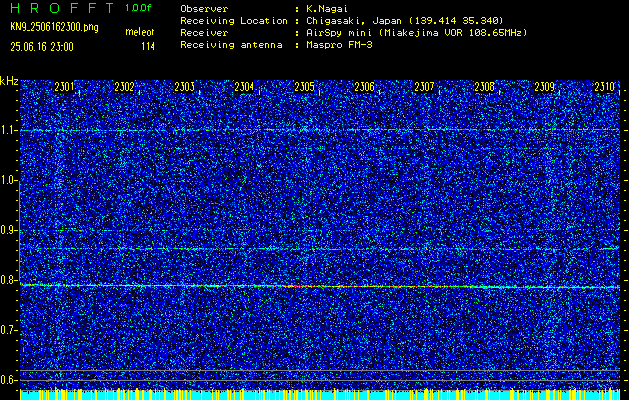
Task: Click the 2302 time marker
Action: 124,87
